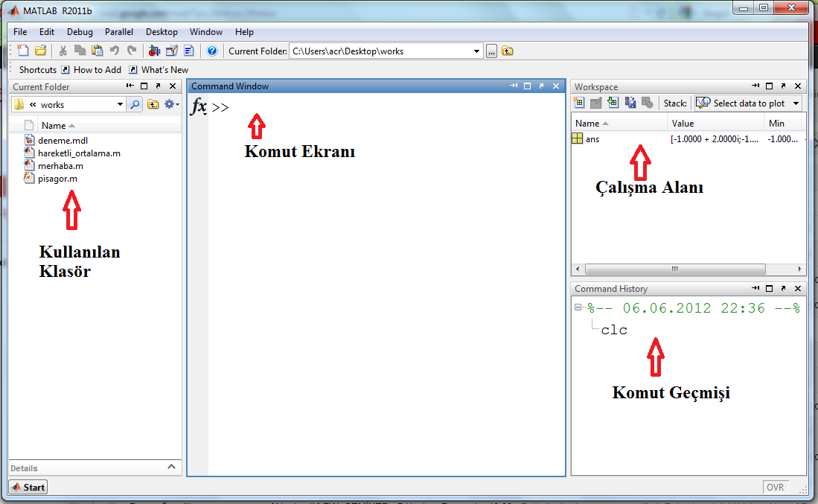Image resolution: width=818 pixels, height=504 pixels.
Task: Click the Workspace scrollbar left arrow
Action: pyautogui.click(x=578, y=269)
